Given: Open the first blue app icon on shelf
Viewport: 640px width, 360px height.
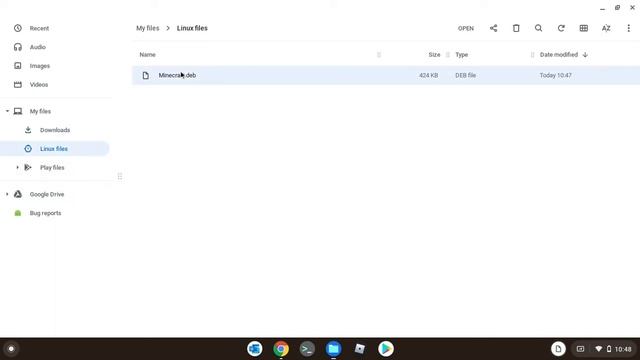Looking at the screenshot, I should [255, 349].
